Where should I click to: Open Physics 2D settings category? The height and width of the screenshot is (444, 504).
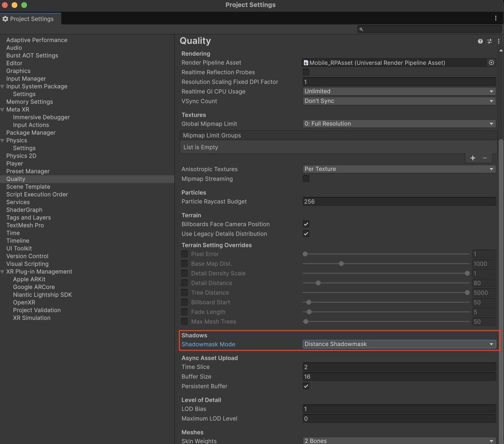click(21, 156)
